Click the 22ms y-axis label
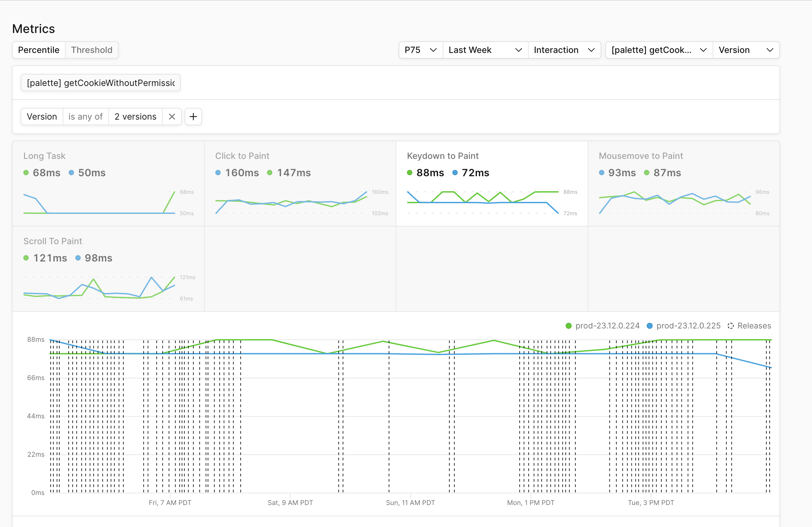Image resolution: width=812 pixels, height=527 pixels. coord(36,454)
